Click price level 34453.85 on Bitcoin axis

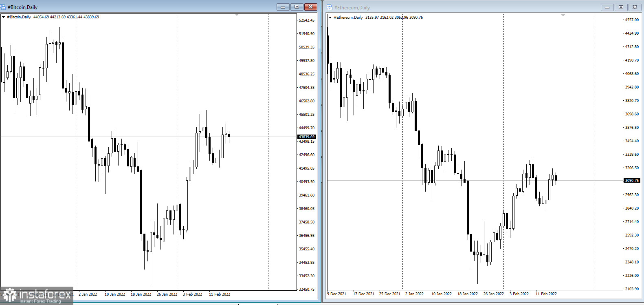307,263
